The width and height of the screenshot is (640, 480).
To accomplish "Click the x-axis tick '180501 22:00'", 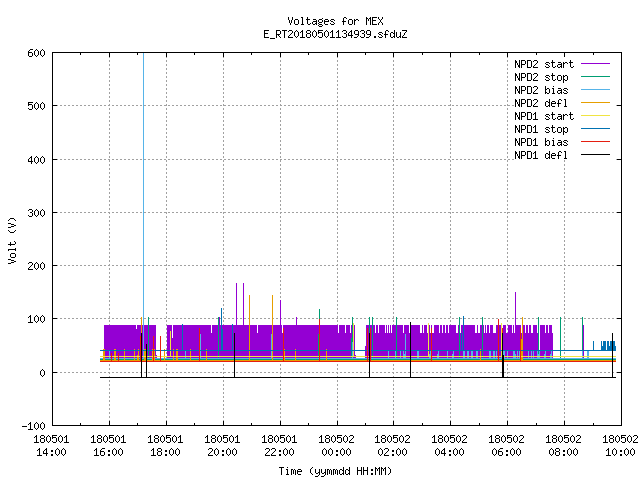I will pyautogui.click(x=279, y=446).
